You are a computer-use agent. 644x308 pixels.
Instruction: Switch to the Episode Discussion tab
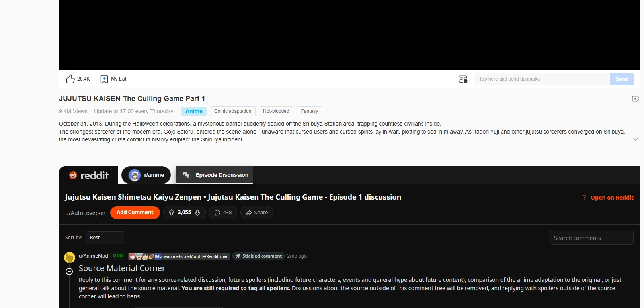pos(215,175)
